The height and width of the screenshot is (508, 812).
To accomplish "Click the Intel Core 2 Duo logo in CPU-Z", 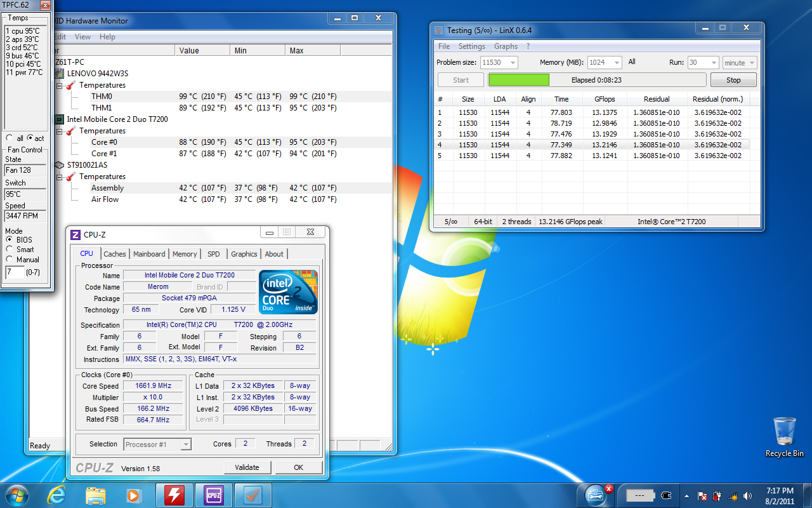I will point(289,292).
